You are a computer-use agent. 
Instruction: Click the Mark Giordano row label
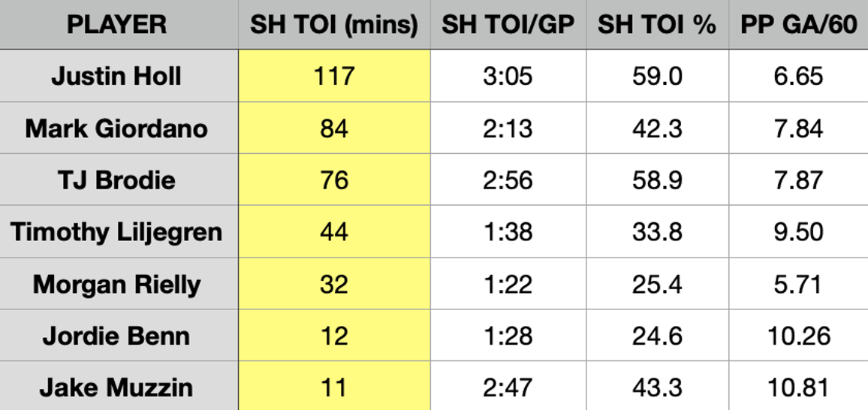pyautogui.click(x=116, y=128)
